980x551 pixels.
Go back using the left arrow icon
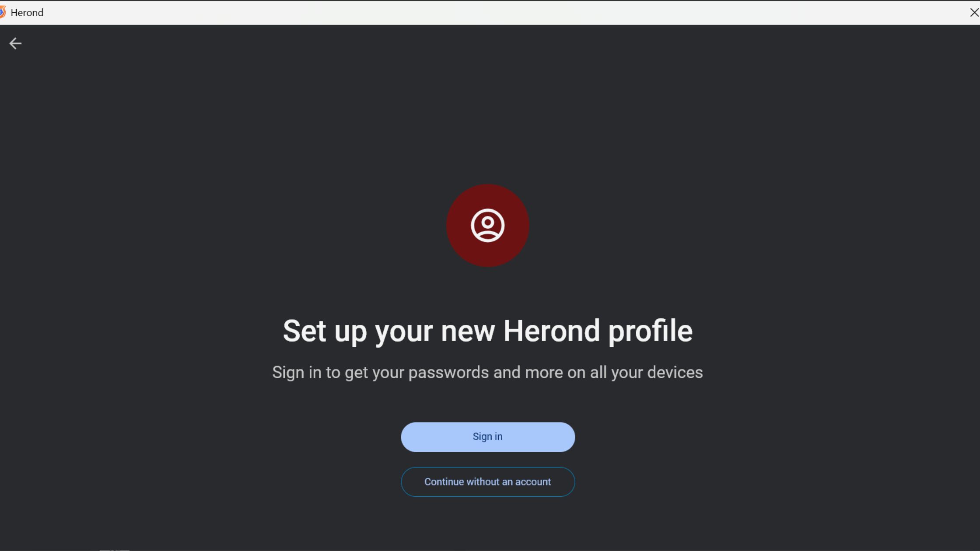15,43
